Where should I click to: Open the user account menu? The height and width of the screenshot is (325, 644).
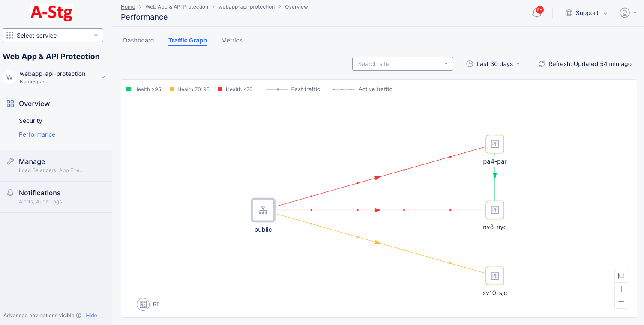click(628, 13)
